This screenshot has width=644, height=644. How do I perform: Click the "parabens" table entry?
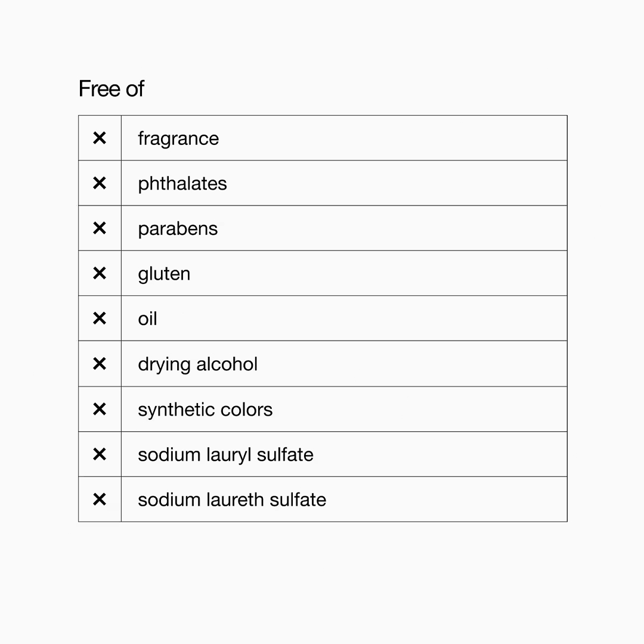click(x=178, y=228)
